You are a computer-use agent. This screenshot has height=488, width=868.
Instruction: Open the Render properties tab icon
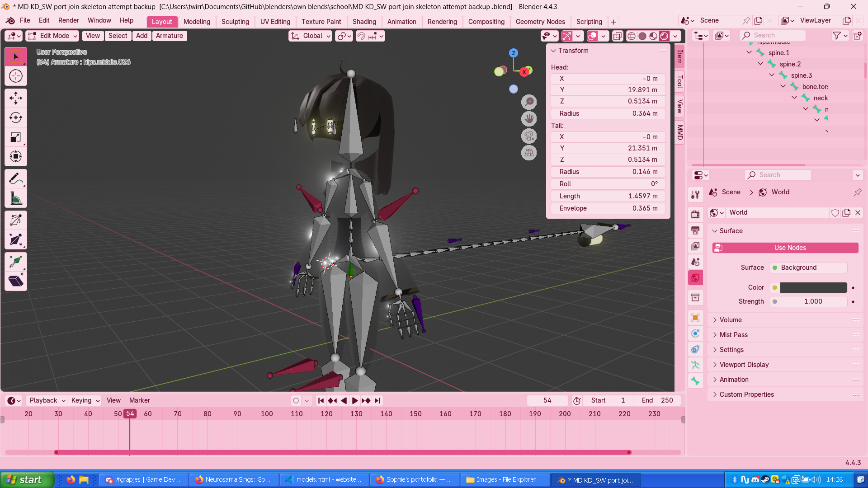(x=695, y=214)
